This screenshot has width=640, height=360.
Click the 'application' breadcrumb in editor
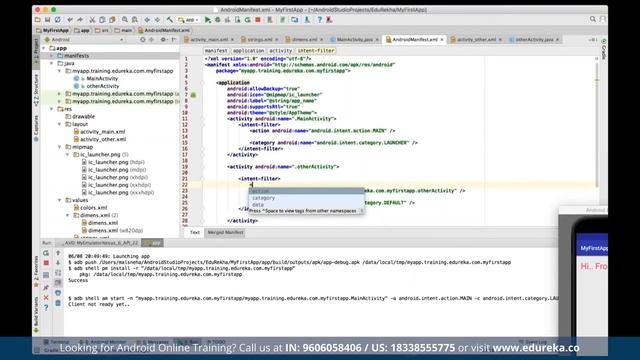248,51
